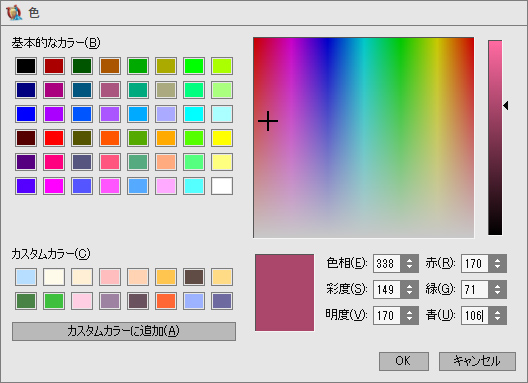This screenshot has width=528, height=383.
Task: Decrease red with the 赤 down arrow
Action: (x=497, y=267)
